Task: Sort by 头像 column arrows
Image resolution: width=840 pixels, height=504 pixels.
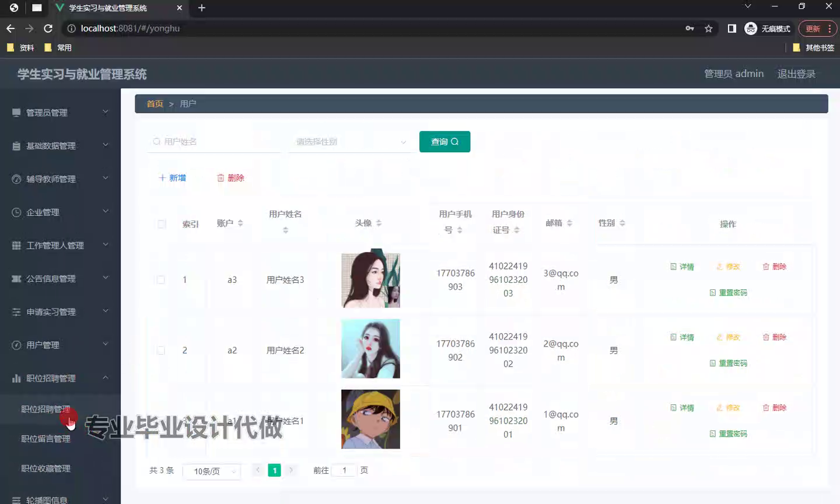Action: click(379, 223)
